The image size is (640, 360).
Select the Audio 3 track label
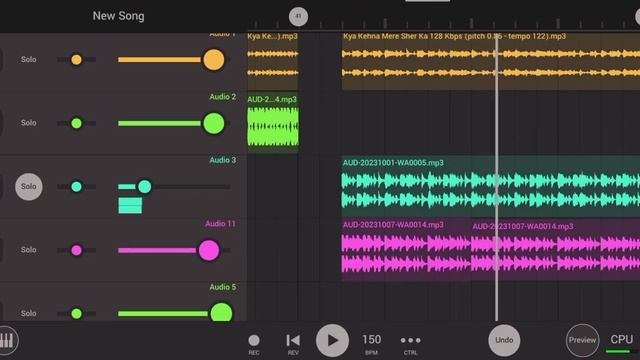222,160
